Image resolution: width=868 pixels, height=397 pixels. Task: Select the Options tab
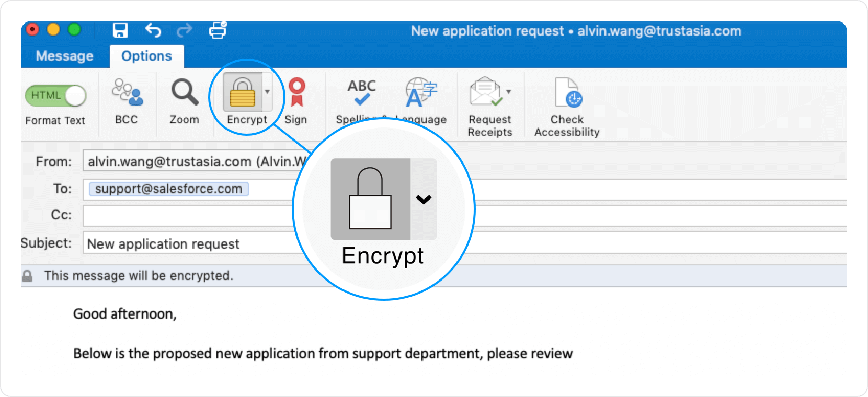pos(146,56)
